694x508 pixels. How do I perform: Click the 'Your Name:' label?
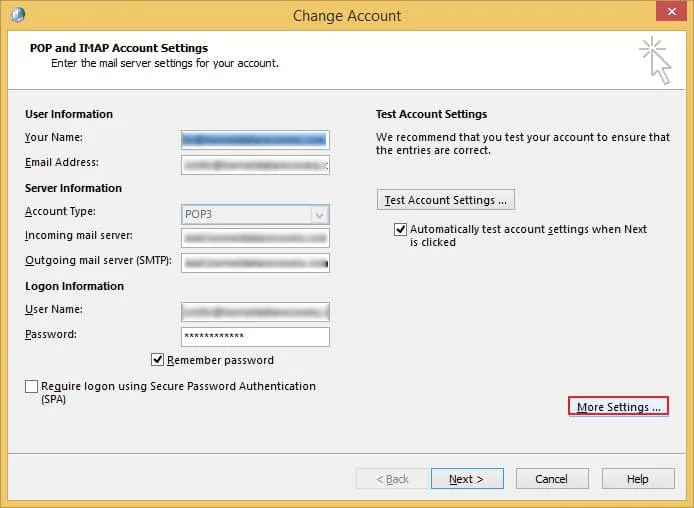[54, 138]
